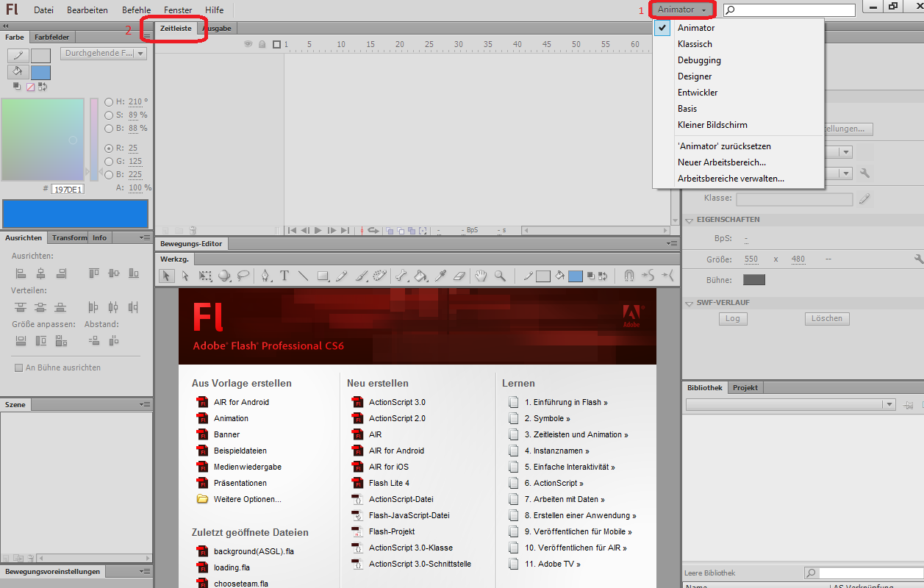
Task: Open the Bibliothek document dropdown
Action: tap(790, 405)
